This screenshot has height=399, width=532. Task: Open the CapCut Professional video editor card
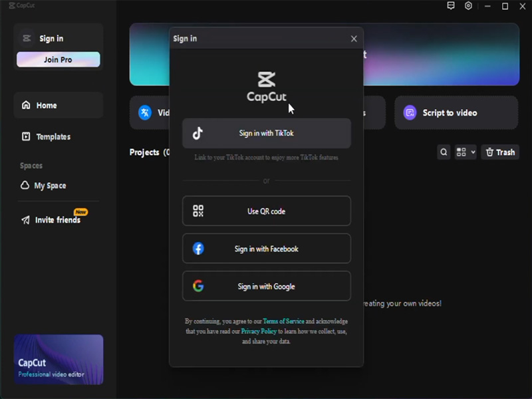(58, 358)
